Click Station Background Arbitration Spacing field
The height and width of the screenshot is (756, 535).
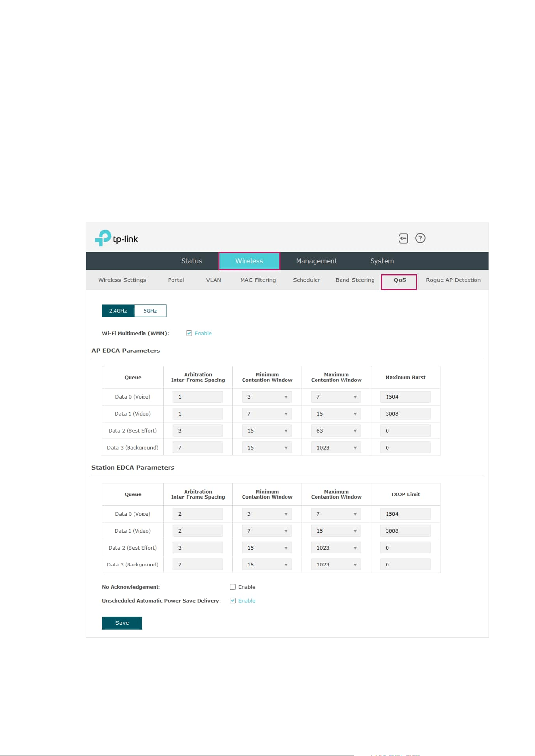click(x=198, y=565)
